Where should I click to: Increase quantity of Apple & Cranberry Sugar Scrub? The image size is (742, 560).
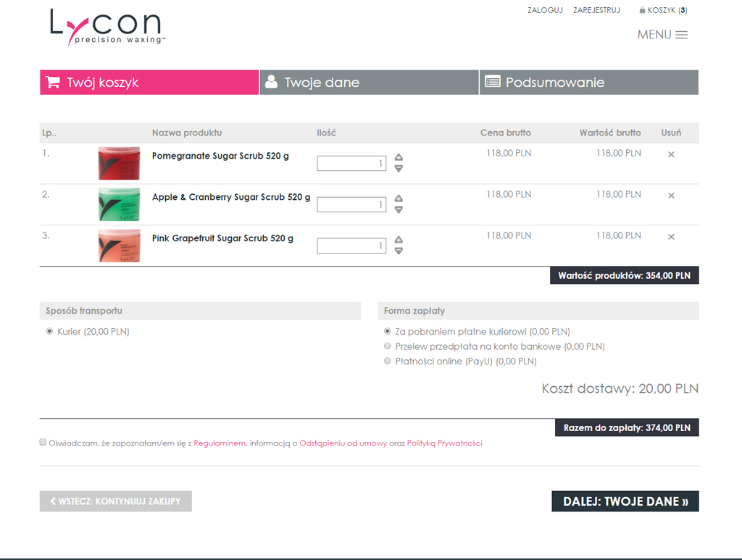pos(399,198)
